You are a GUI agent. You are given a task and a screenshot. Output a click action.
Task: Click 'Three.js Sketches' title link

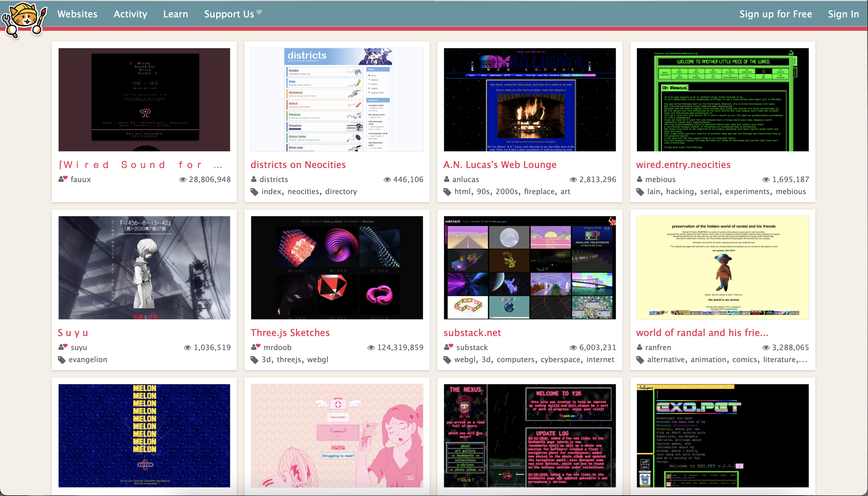[x=290, y=333]
